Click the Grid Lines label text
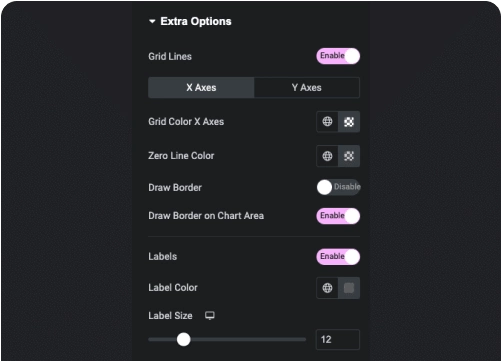Viewport: 501px width, 361px height. [x=170, y=56]
